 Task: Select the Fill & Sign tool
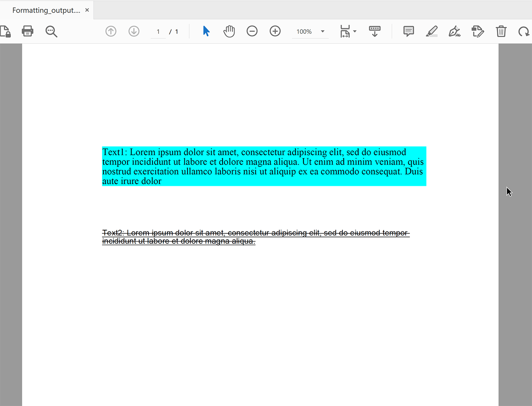tap(455, 31)
